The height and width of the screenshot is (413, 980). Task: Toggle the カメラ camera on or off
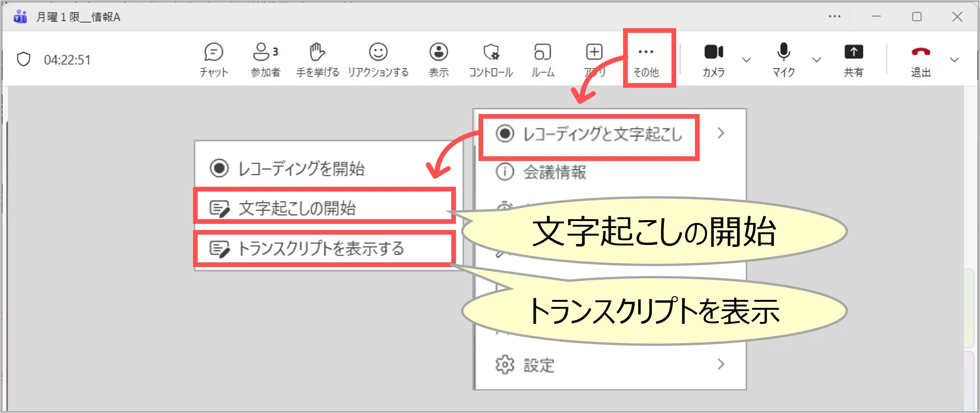point(713,59)
